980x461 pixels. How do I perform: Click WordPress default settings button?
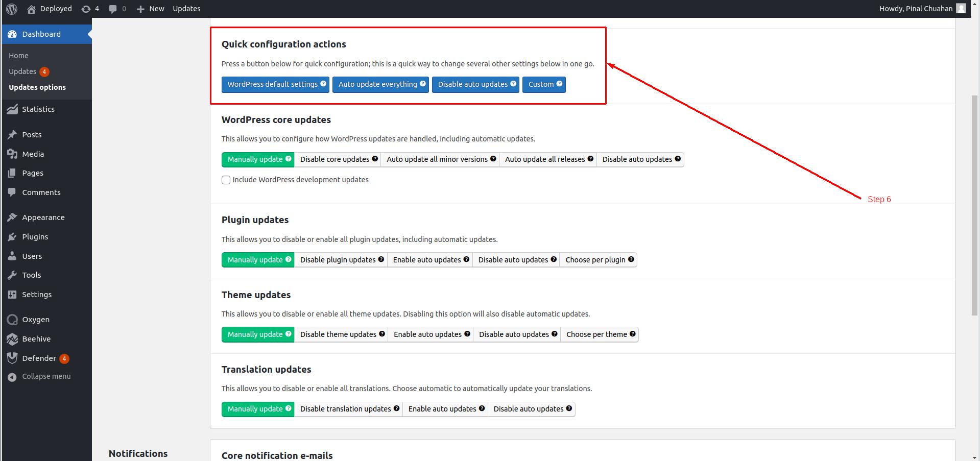[x=275, y=84]
